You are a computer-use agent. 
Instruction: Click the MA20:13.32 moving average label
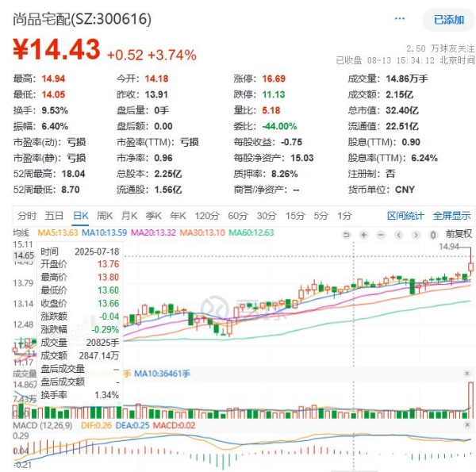tap(153, 232)
